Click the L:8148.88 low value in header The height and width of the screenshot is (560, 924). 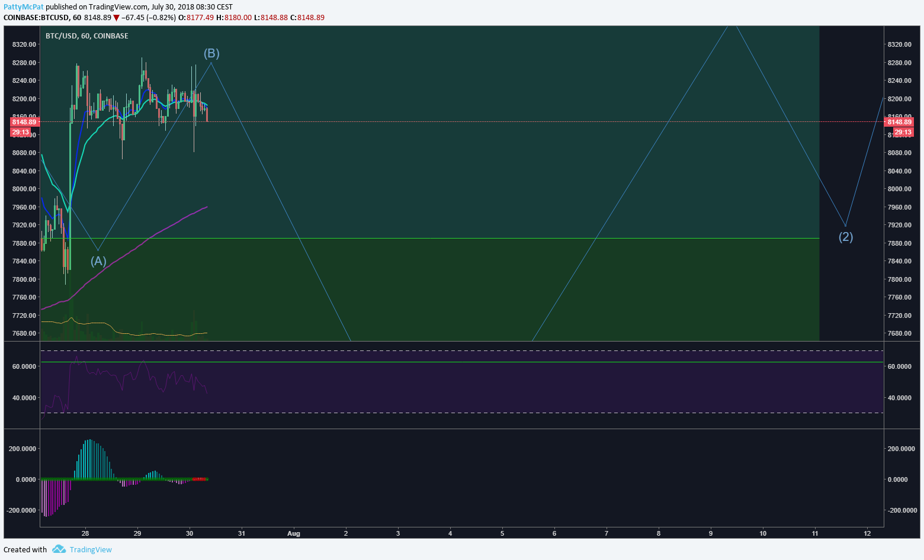pos(271,18)
